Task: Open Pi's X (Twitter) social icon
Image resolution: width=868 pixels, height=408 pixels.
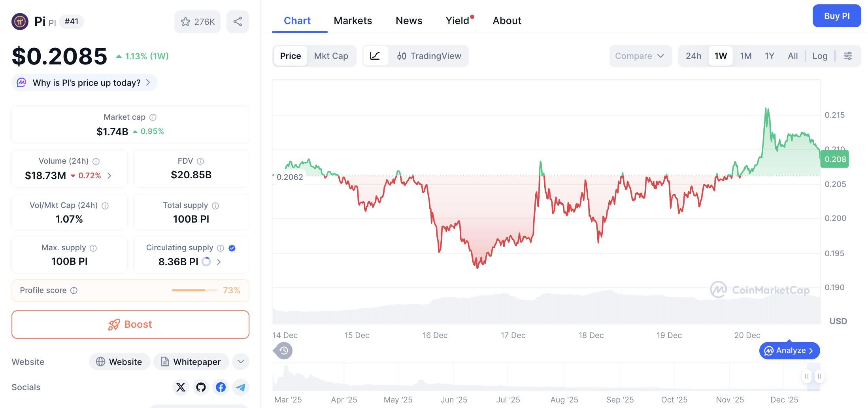Action: [181, 387]
